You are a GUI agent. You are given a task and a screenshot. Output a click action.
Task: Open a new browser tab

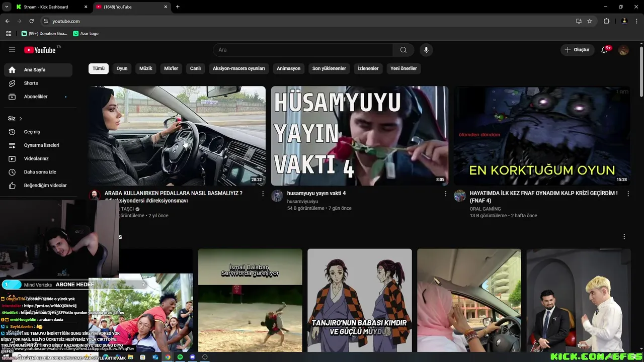click(178, 7)
